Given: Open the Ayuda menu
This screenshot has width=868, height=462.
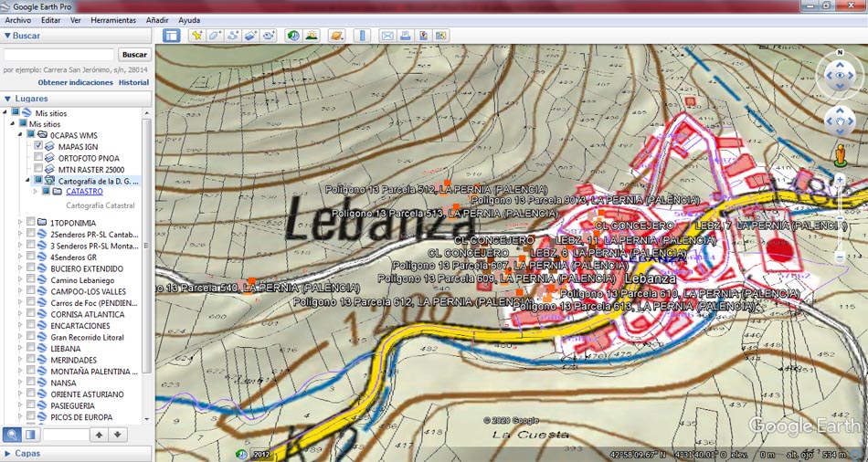Looking at the screenshot, I should 189,20.
